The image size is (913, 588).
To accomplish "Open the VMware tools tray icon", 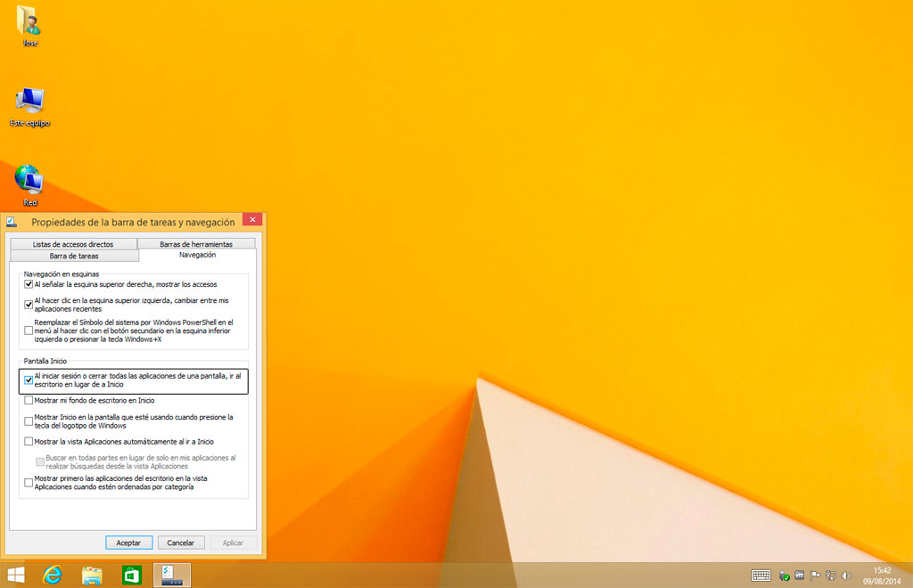I will pyautogui.click(x=800, y=576).
